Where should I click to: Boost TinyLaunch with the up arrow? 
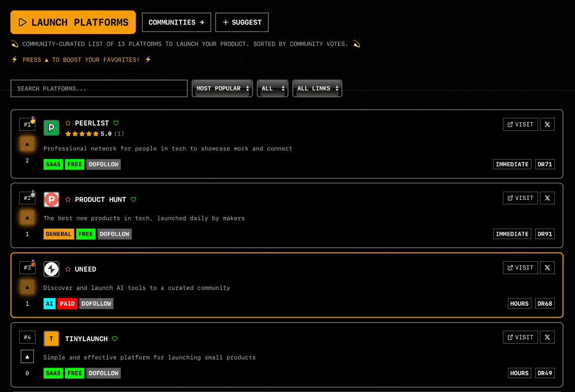pos(27,357)
